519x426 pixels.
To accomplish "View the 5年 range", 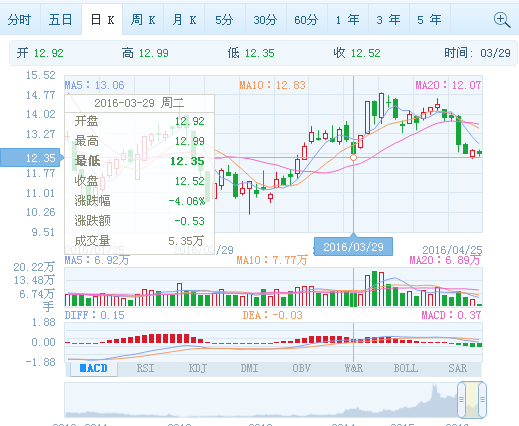I will pyautogui.click(x=430, y=20).
